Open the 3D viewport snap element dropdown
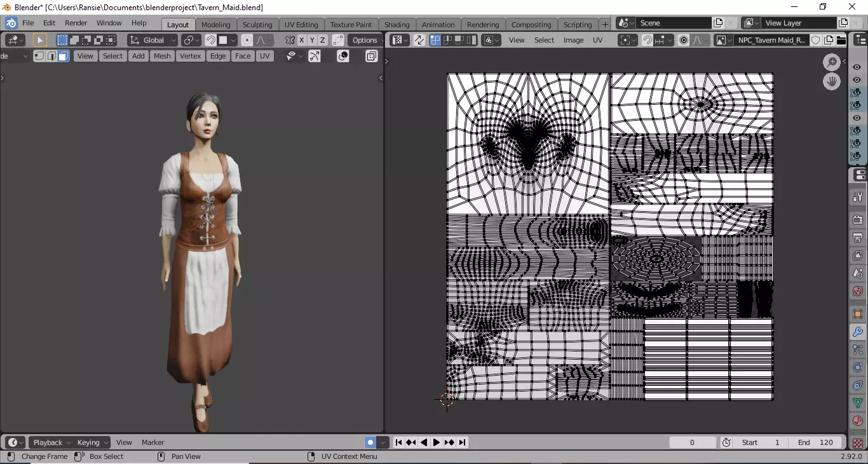Viewport: 868px width, 464px height. tap(227, 40)
